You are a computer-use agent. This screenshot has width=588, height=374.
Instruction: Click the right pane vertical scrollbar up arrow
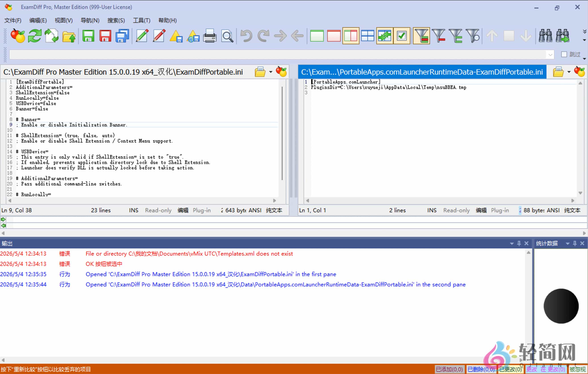coord(580,83)
